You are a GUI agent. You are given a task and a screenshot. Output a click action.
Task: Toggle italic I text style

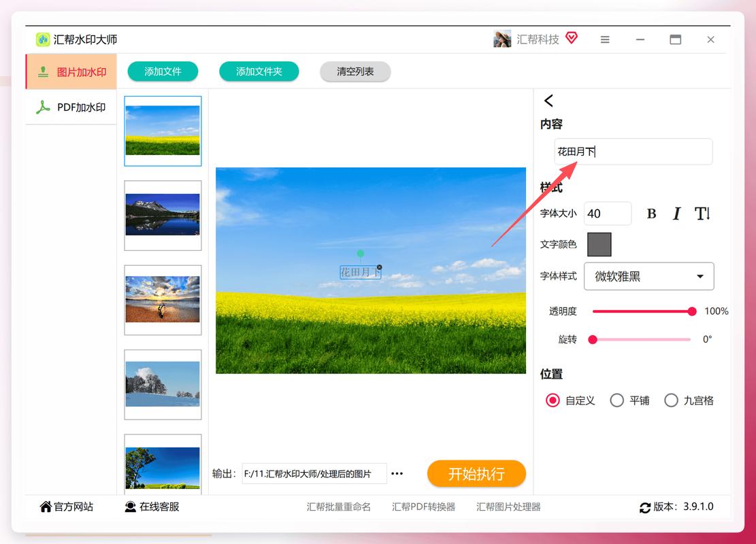click(676, 214)
